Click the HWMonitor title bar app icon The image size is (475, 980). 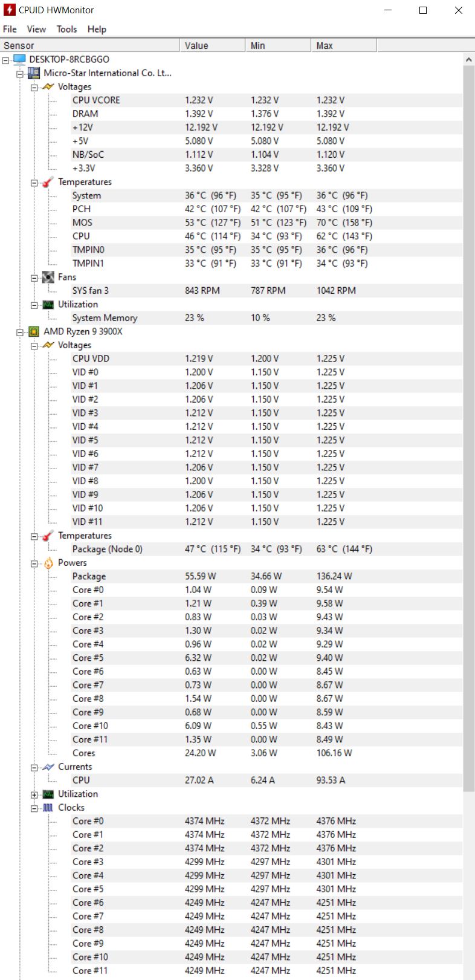(x=9, y=10)
